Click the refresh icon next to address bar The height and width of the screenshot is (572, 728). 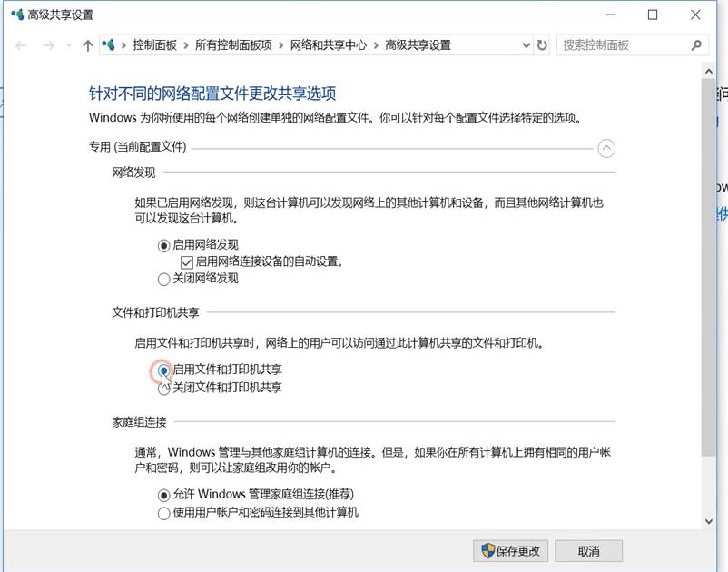click(x=542, y=44)
